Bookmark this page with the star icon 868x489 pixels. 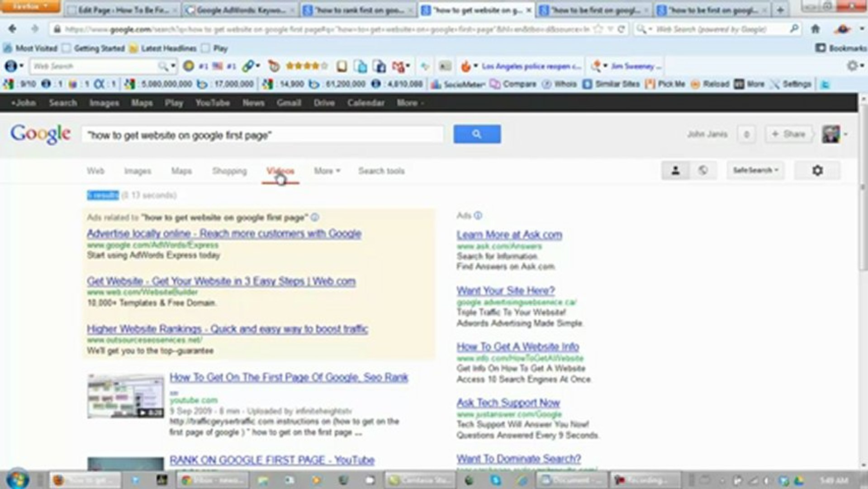tap(598, 29)
